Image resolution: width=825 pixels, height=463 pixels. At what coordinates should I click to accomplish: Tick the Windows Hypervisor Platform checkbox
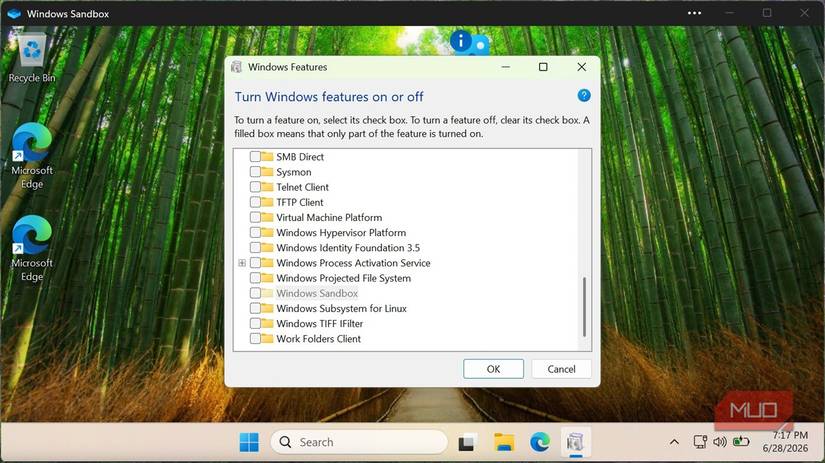pyautogui.click(x=255, y=233)
